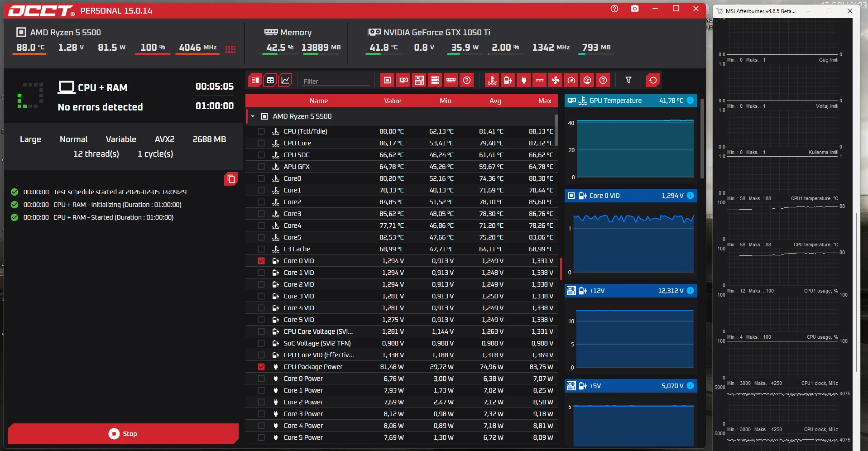
Task: Uncheck the Core 0 VID checkbox
Action: (261, 261)
